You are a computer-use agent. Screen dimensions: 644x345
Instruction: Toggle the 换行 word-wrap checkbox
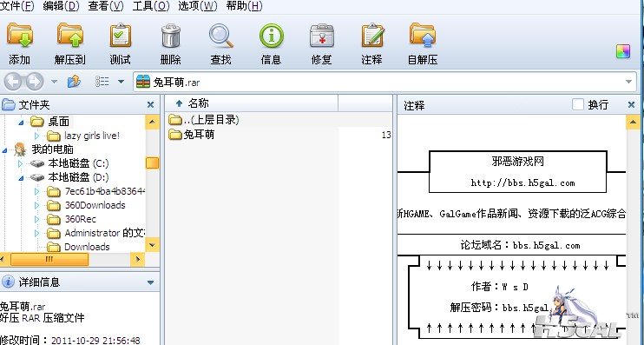[578, 104]
